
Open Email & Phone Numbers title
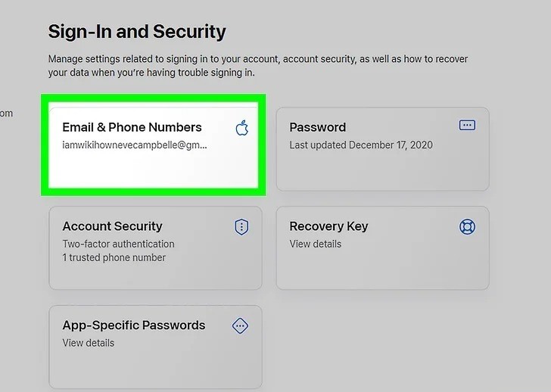pyautogui.click(x=132, y=127)
